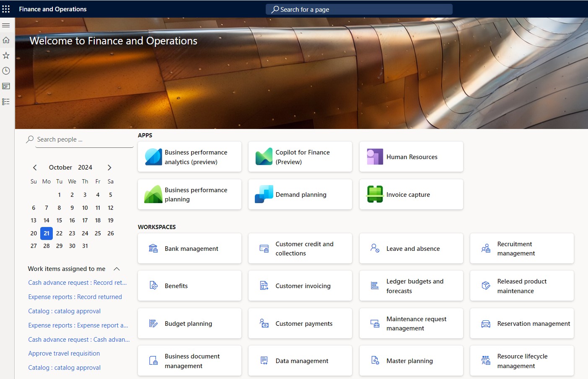Select October 4 in the calendar
Viewport: 588px width, 379px height.
[98, 195]
